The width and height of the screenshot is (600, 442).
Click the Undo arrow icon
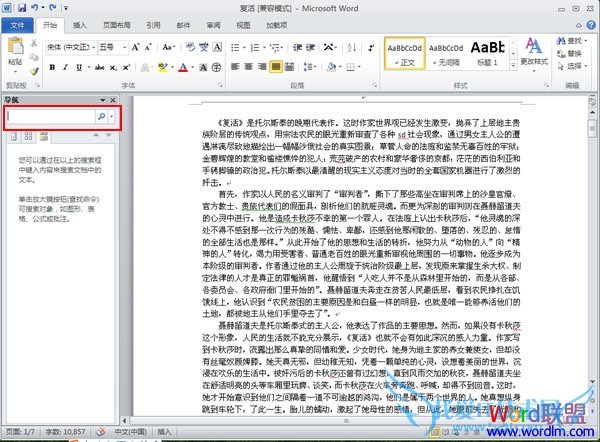[35, 7]
